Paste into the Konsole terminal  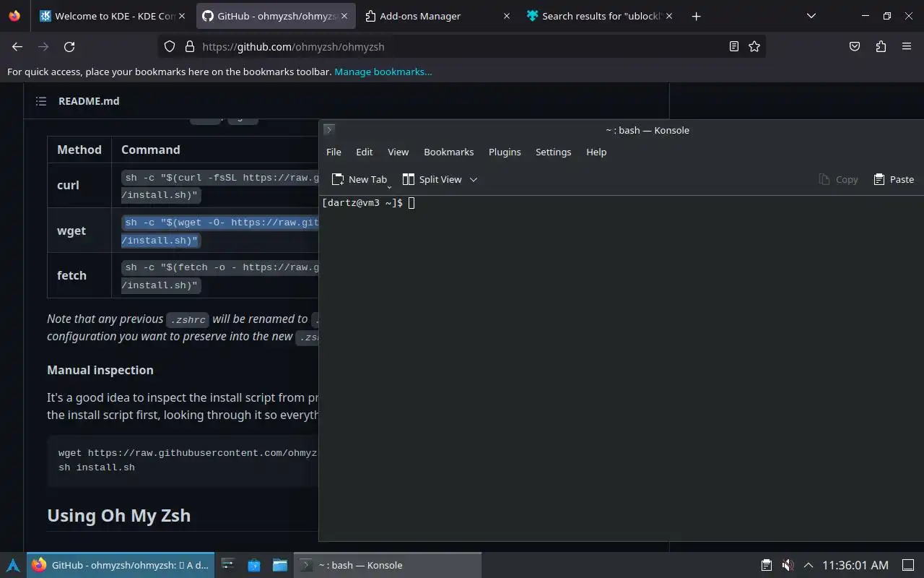click(894, 179)
